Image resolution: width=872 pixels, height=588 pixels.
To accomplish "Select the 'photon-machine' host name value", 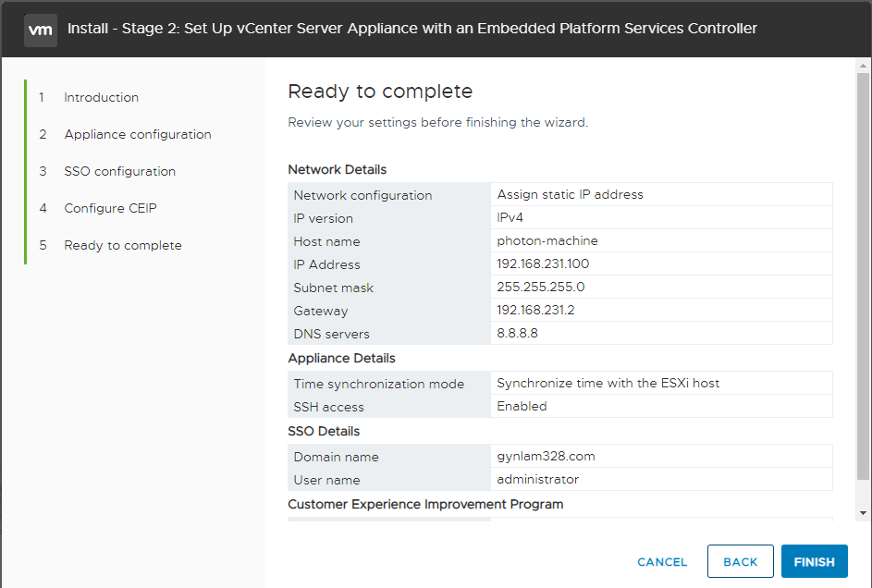I will [547, 240].
